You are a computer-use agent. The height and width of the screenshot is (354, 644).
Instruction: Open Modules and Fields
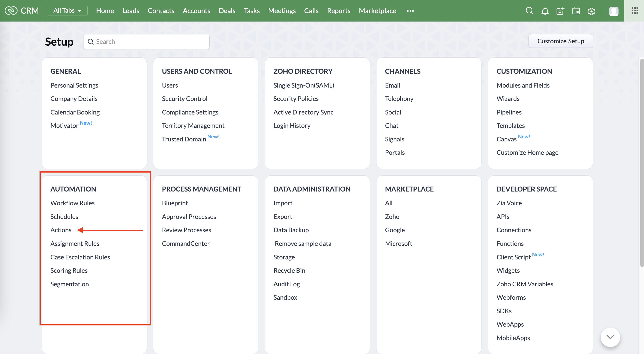(x=523, y=85)
